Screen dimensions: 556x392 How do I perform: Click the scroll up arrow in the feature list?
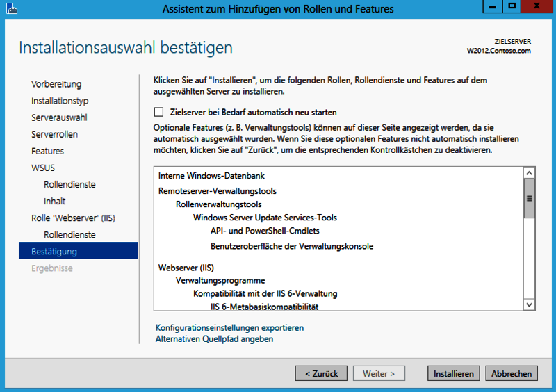[529, 173]
